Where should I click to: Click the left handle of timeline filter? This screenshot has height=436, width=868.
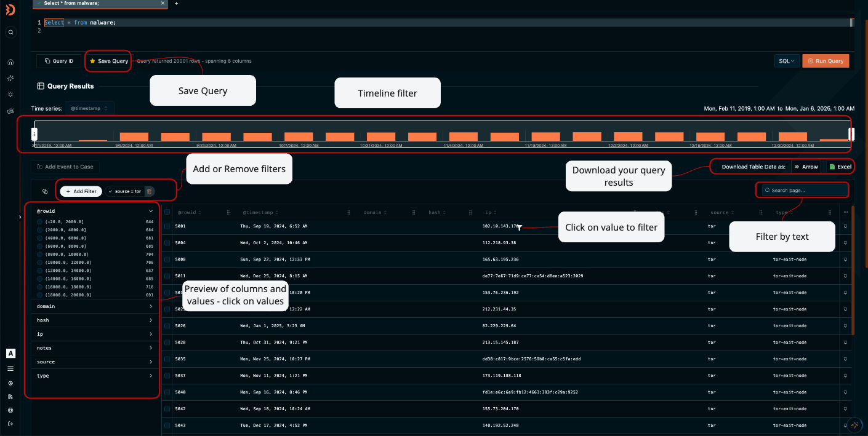coord(34,133)
